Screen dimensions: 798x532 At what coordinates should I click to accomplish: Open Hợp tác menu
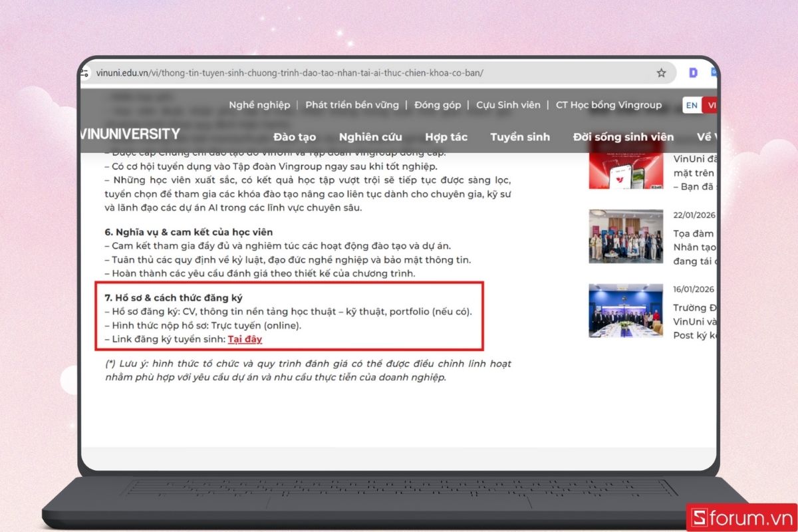pos(446,137)
